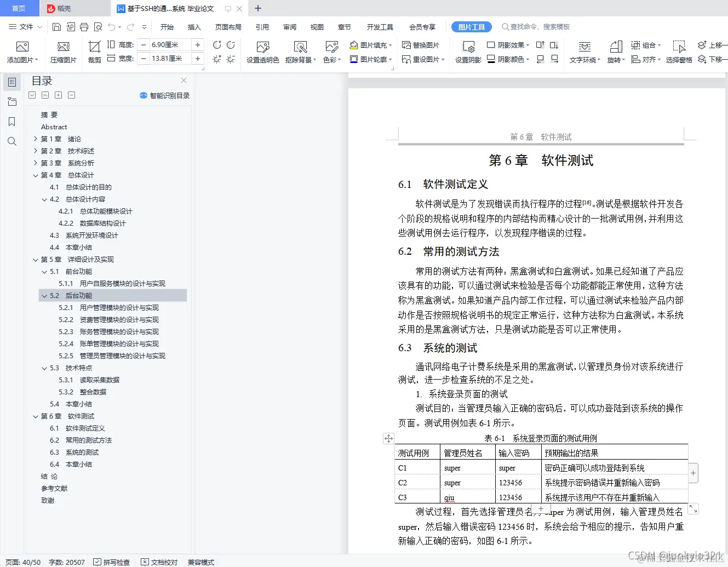Select the 首页 browser tab
Viewport: 728px width, 567px height.
[x=20, y=8]
